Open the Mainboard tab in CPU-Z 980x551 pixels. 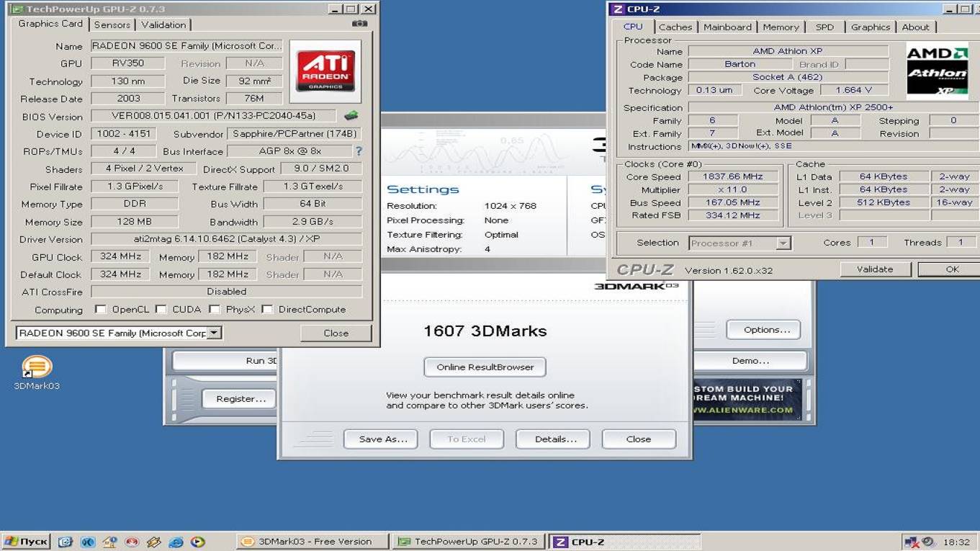pos(727,27)
